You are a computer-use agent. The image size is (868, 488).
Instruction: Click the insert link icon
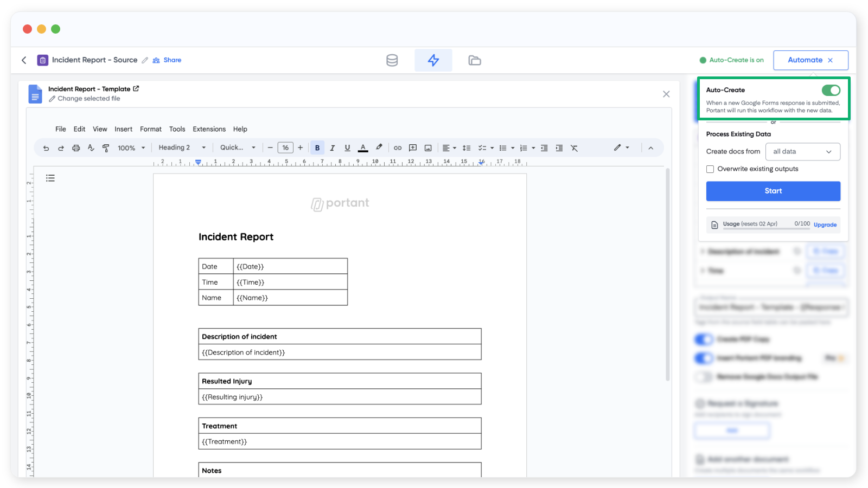398,148
